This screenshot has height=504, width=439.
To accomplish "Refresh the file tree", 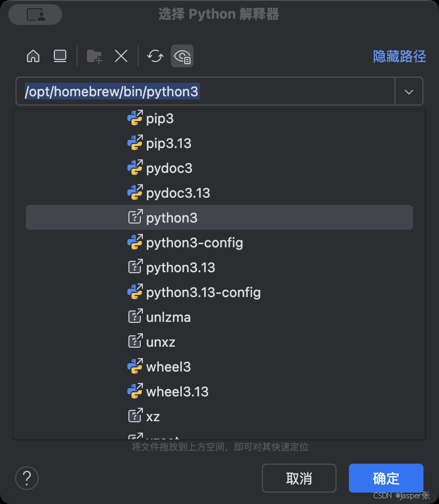I will pyautogui.click(x=155, y=56).
